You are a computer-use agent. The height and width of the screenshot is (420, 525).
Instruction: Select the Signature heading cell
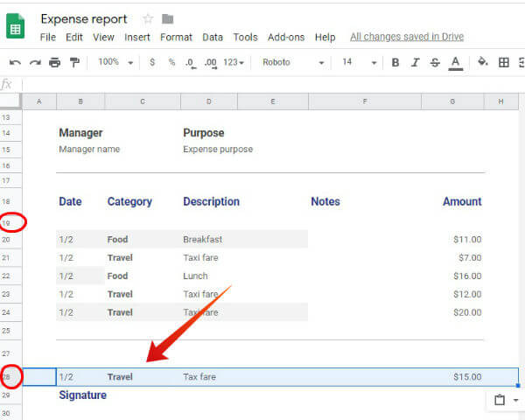click(x=82, y=395)
